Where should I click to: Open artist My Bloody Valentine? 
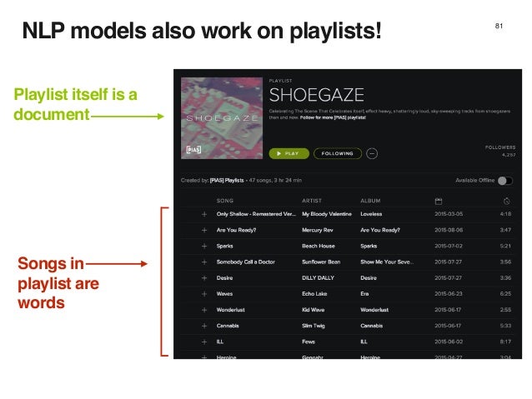coord(327,214)
